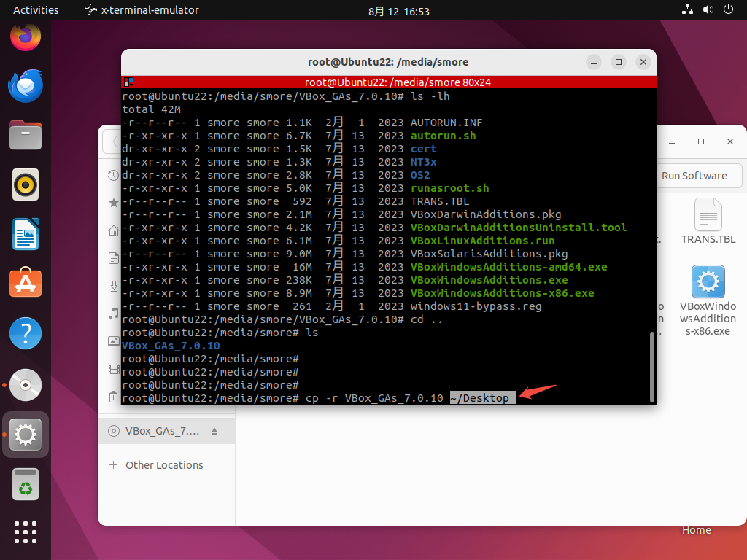Click VBoxDarwinAdditions.pkg in terminal listing
The width and height of the screenshot is (747, 560).
pyautogui.click(x=486, y=214)
